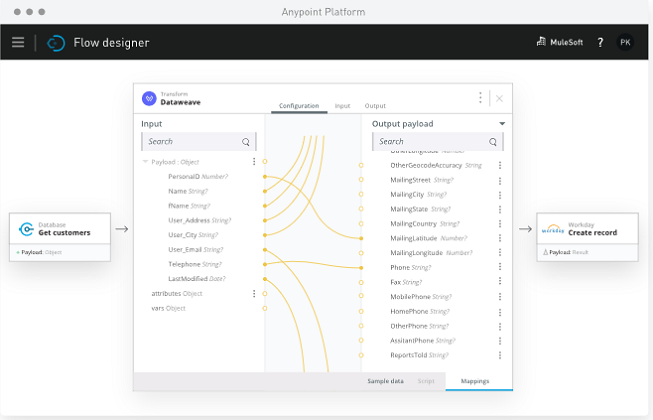Select the MobilePhone output field
Screen dimensions: 653x420
tap(421, 297)
